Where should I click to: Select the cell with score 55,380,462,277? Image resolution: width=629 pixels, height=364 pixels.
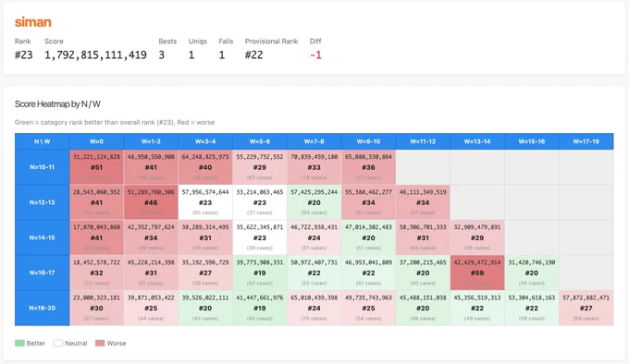click(x=369, y=202)
